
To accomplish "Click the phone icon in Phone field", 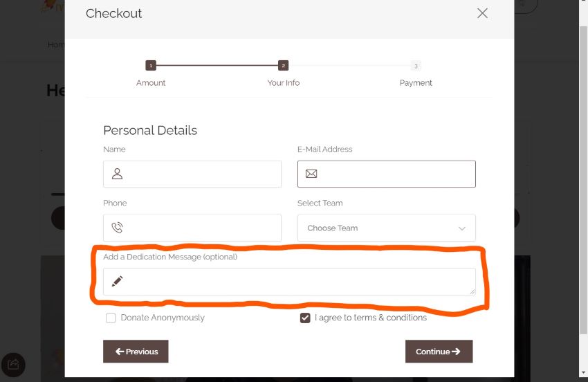I will pyautogui.click(x=117, y=228).
